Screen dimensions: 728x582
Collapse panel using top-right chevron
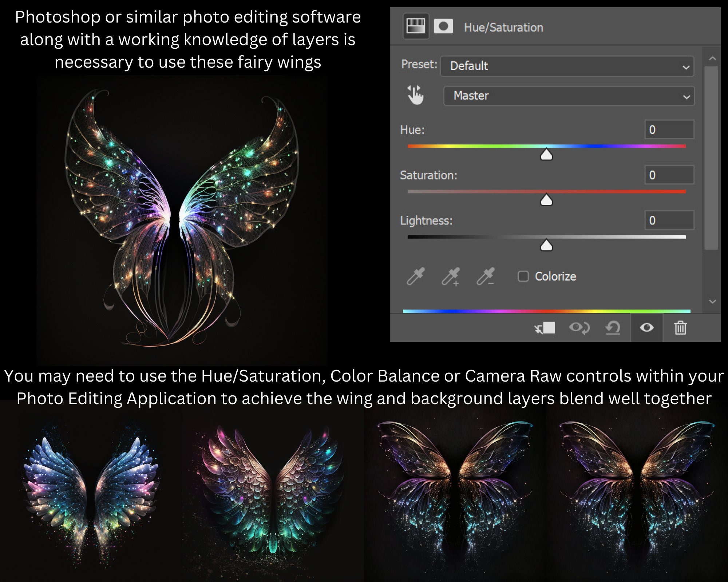pos(712,57)
